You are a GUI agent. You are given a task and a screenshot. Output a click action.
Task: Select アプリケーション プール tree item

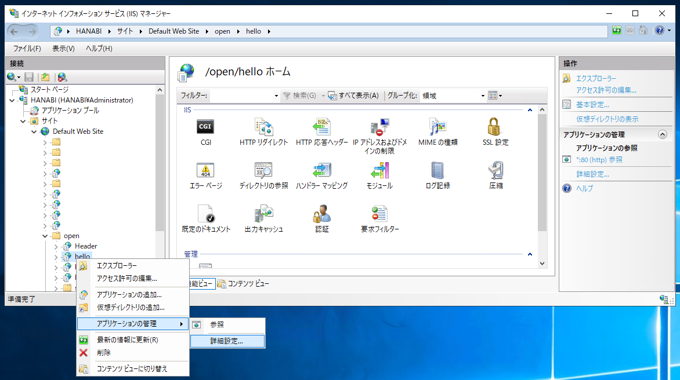[70, 111]
